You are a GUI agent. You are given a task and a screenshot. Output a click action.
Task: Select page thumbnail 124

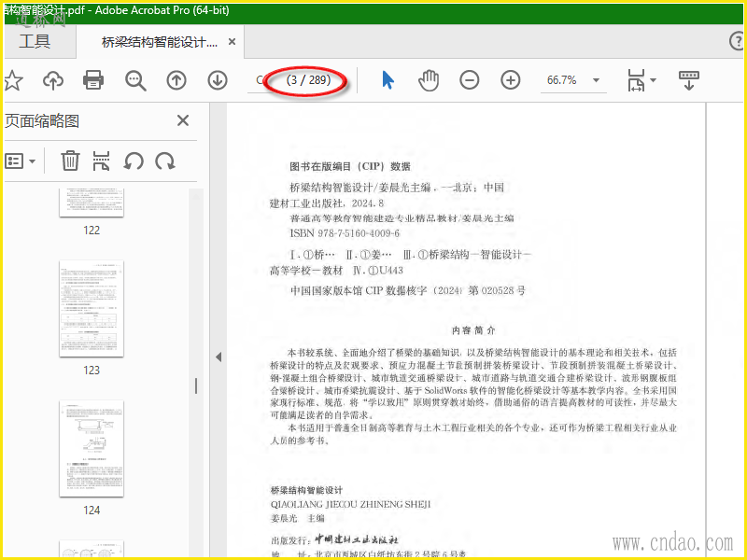(x=92, y=449)
